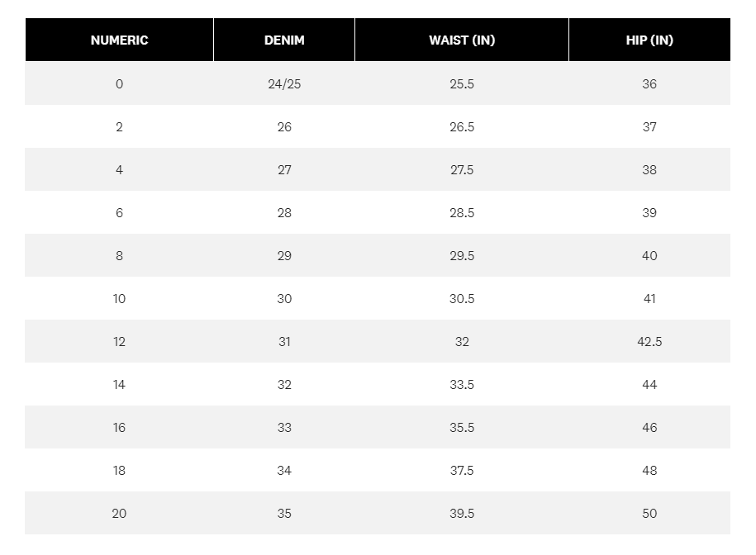Select waist value 37.5 cell
The height and width of the screenshot is (555, 756).
pos(462,470)
